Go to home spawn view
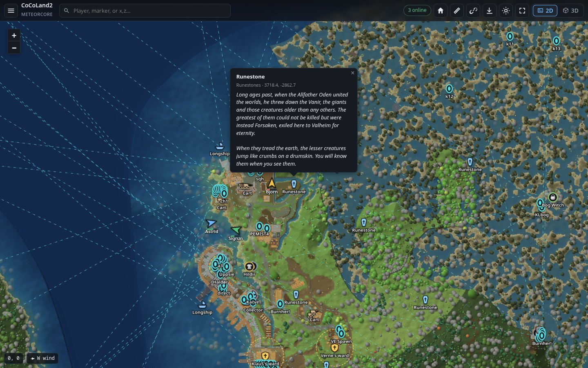 point(441,11)
